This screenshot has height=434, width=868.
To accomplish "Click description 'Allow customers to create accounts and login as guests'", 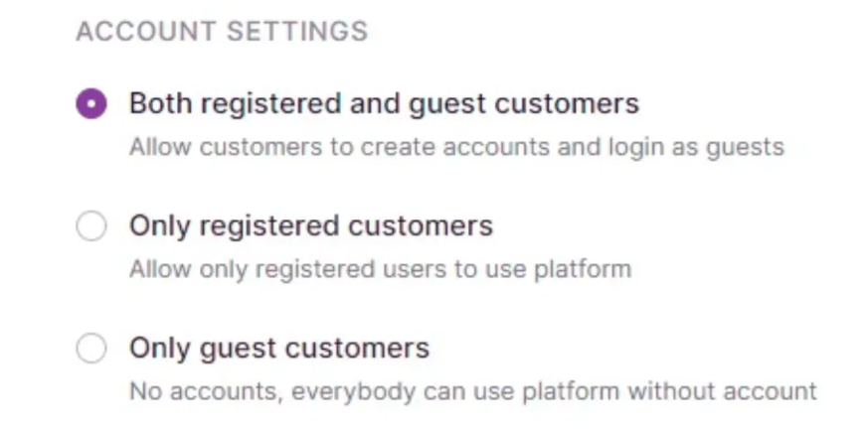I will 456,147.
